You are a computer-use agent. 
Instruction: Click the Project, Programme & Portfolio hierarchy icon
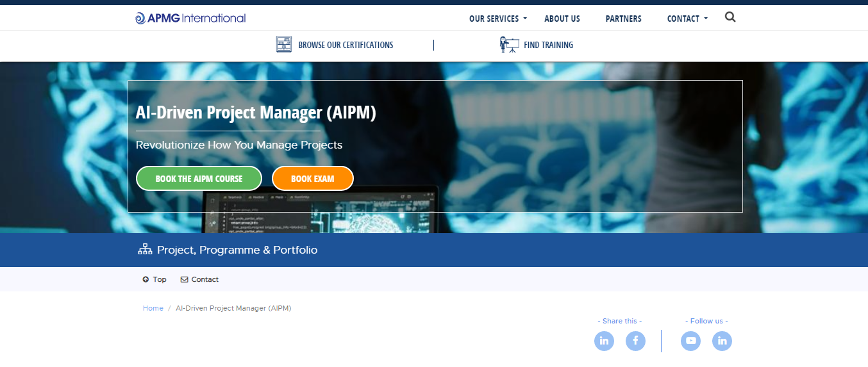pyautogui.click(x=145, y=249)
